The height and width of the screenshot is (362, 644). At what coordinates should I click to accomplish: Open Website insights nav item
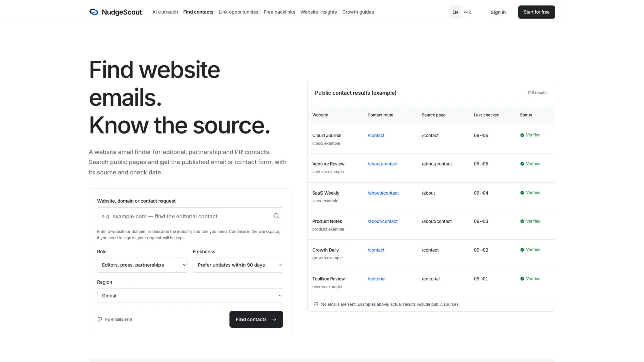click(318, 12)
